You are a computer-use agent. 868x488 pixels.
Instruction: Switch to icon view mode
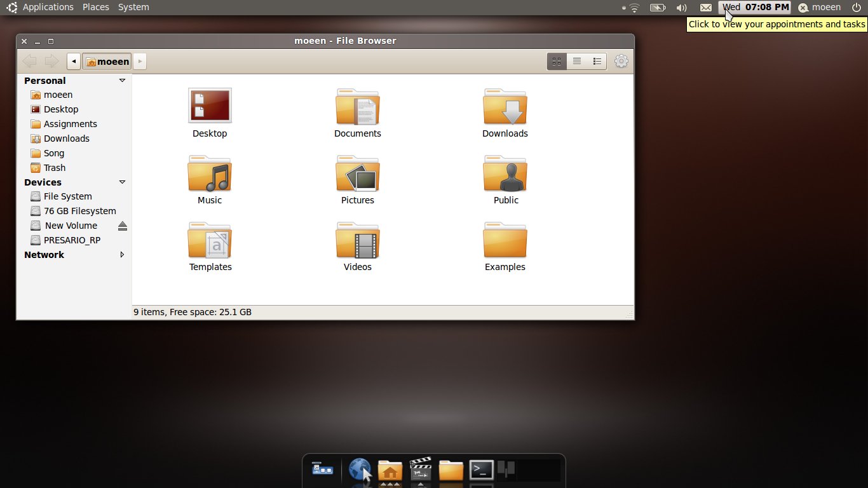557,61
